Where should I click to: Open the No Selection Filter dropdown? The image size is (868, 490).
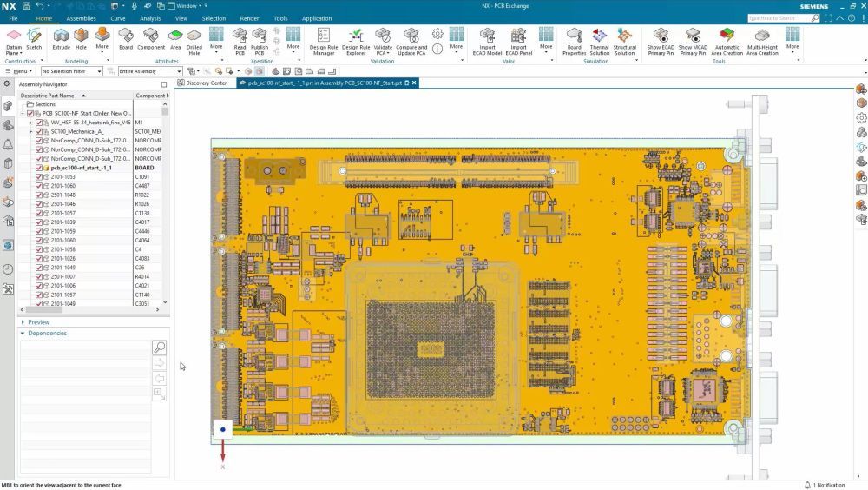(x=71, y=71)
